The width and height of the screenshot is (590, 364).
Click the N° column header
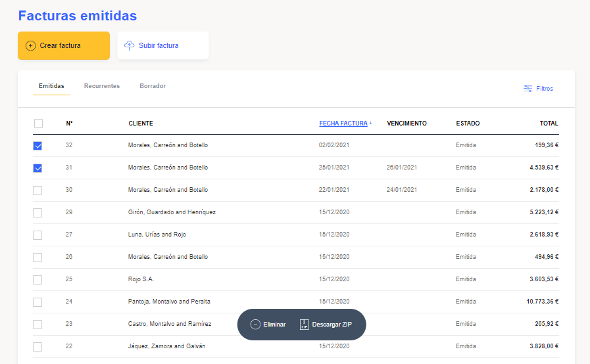[x=69, y=124]
